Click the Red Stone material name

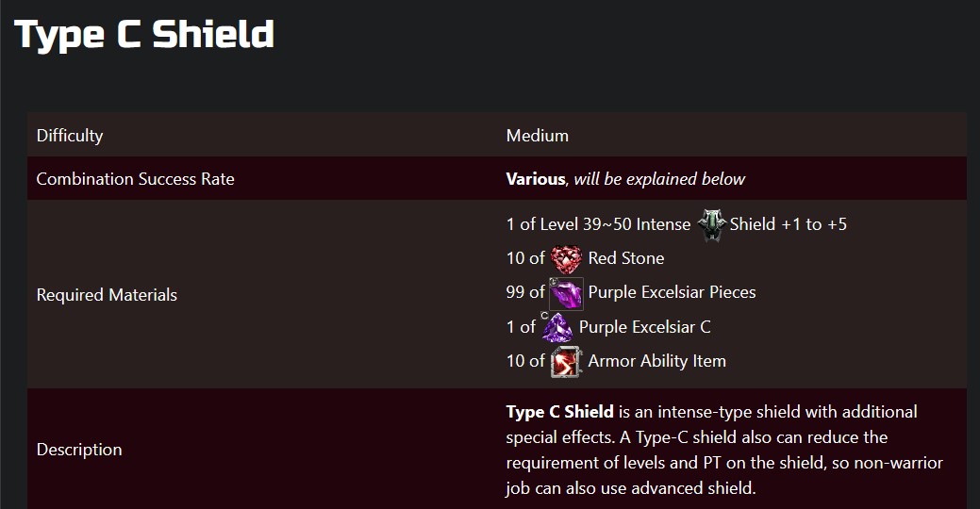[x=625, y=258]
